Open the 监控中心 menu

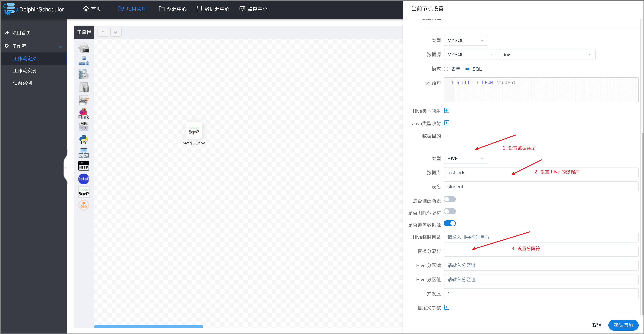pos(253,9)
